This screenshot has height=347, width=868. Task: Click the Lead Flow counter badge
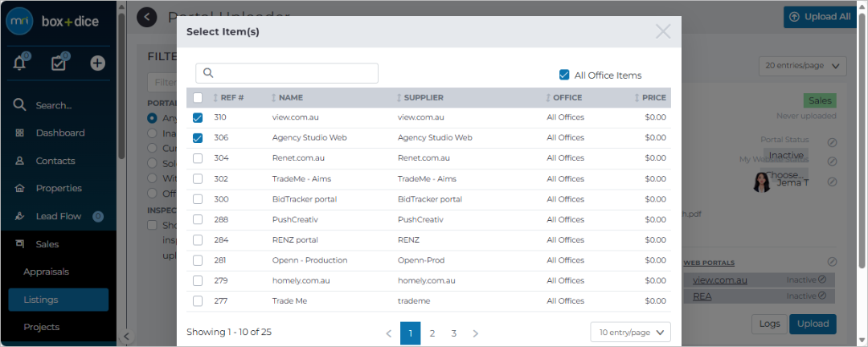(98, 216)
